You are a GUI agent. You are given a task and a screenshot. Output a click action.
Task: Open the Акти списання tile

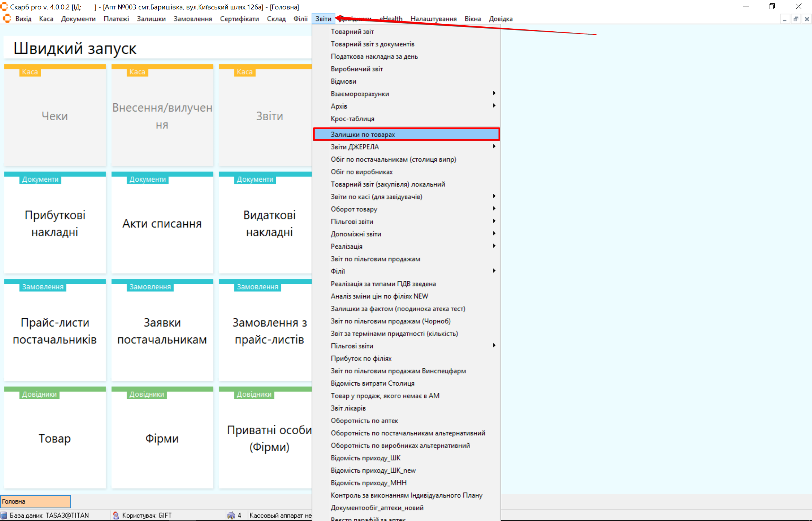[162, 223]
